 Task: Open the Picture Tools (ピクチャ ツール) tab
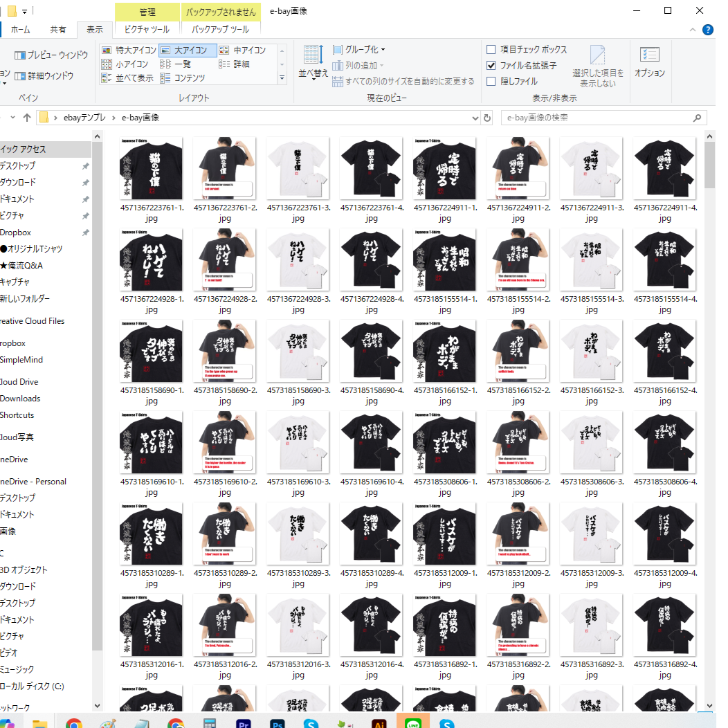(x=147, y=30)
